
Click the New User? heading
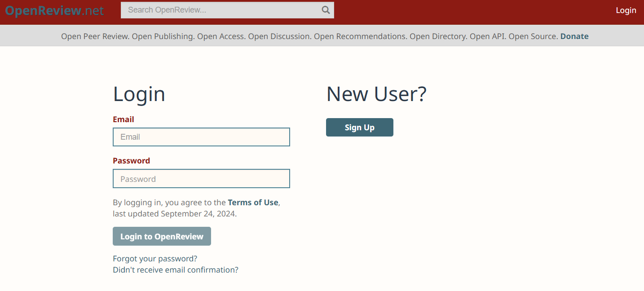[x=376, y=94]
